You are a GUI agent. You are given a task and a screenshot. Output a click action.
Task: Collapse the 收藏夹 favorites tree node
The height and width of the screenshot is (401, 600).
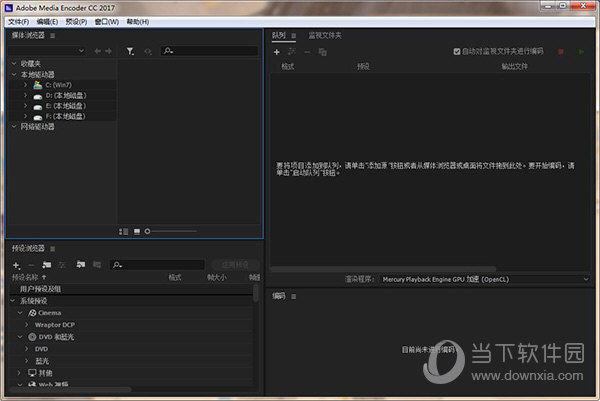coord(14,63)
